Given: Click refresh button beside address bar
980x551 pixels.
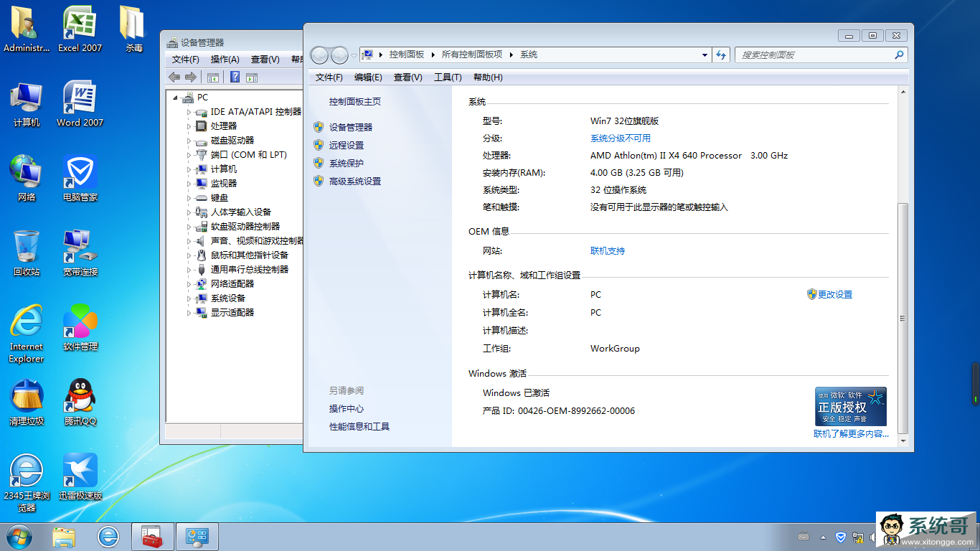Looking at the screenshot, I should [x=721, y=55].
